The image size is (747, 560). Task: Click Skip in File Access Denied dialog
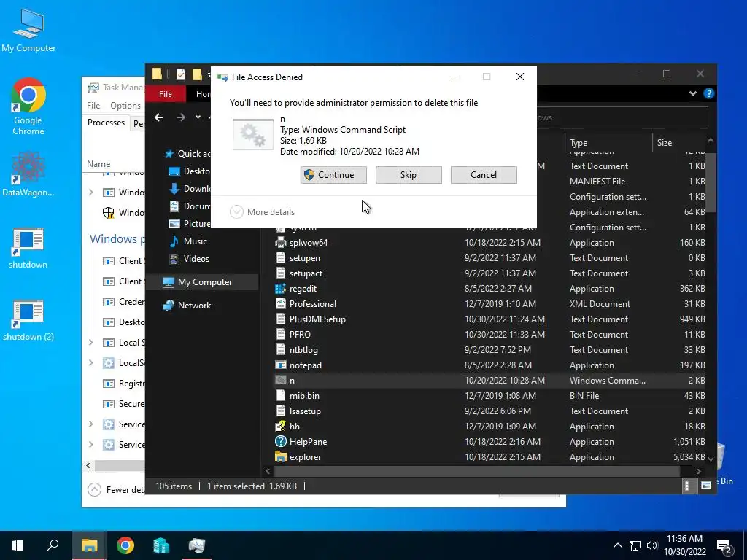409,175
